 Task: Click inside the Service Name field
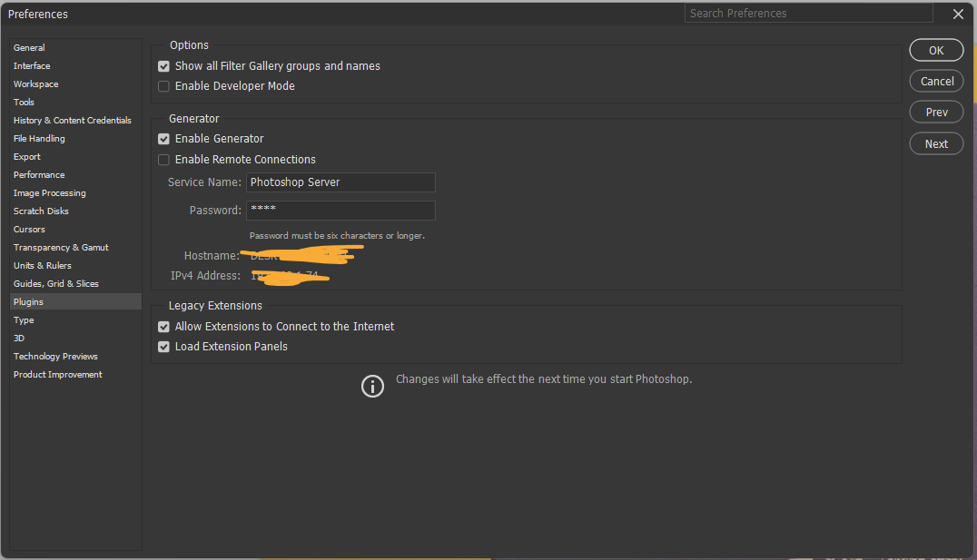[x=340, y=182]
